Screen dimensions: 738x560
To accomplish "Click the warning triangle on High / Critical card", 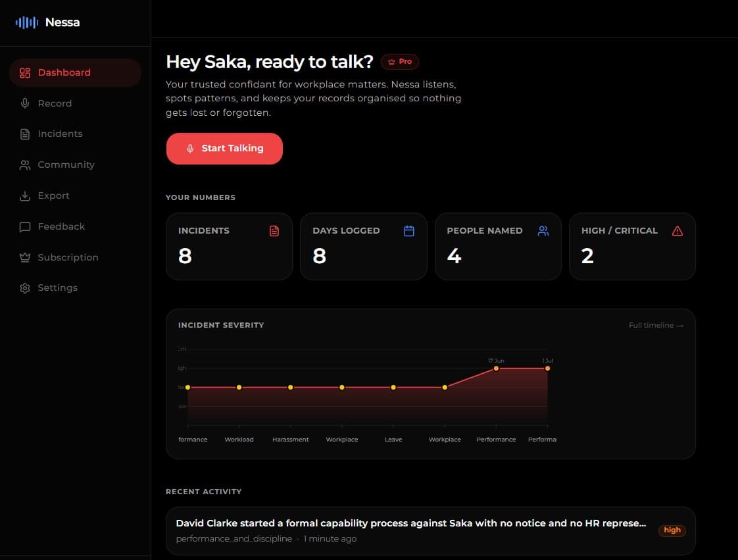I will click(677, 231).
